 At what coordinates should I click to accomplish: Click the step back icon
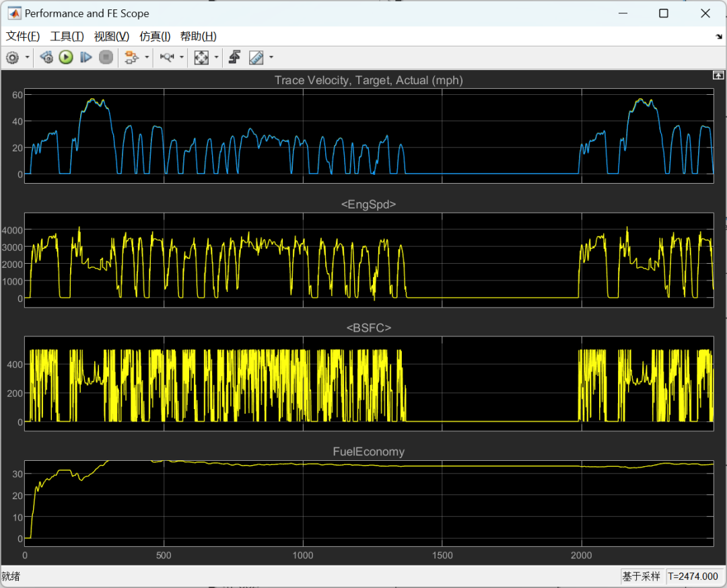click(46, 57)
